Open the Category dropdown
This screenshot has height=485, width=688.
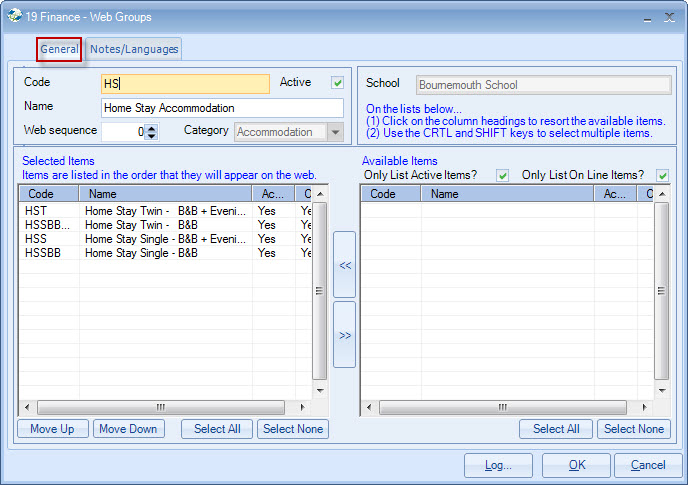point(334,132)
